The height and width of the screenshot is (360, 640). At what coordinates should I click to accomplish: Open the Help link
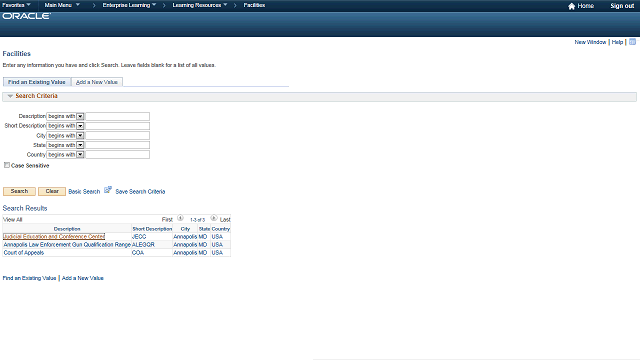pos(617,42)
